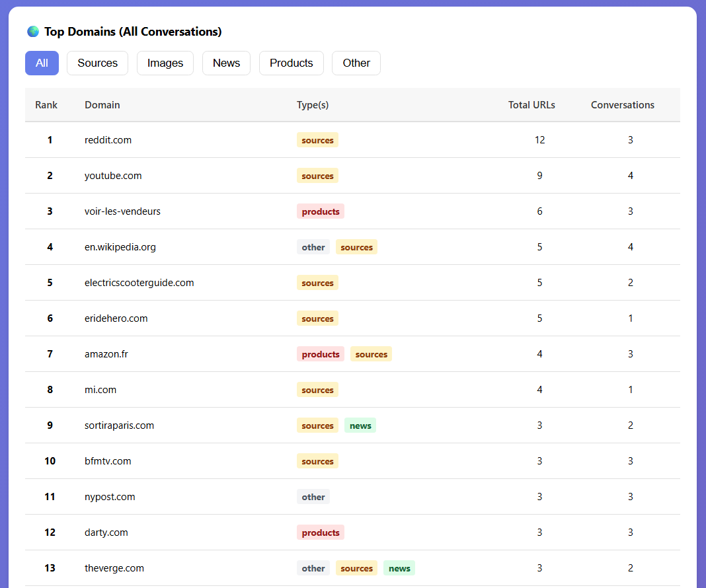Click the Rank column header
Viewport: 706px width, 588px height.
coord(46,105)
